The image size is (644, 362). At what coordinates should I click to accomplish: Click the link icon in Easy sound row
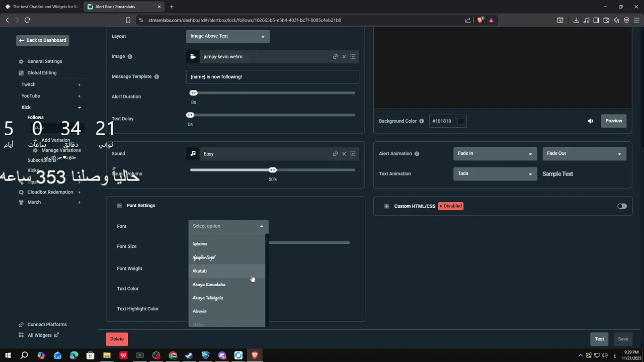pos(335,154)
